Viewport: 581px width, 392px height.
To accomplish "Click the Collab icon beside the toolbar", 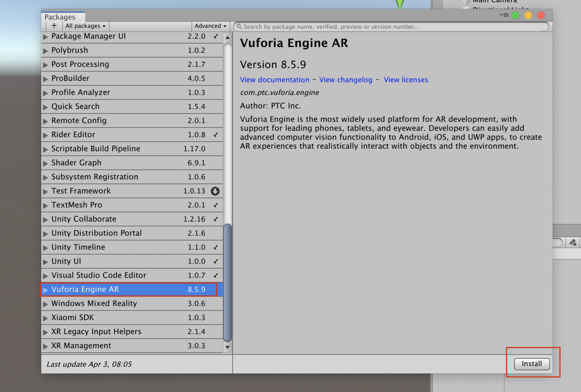I will click(x=573, y=242).
